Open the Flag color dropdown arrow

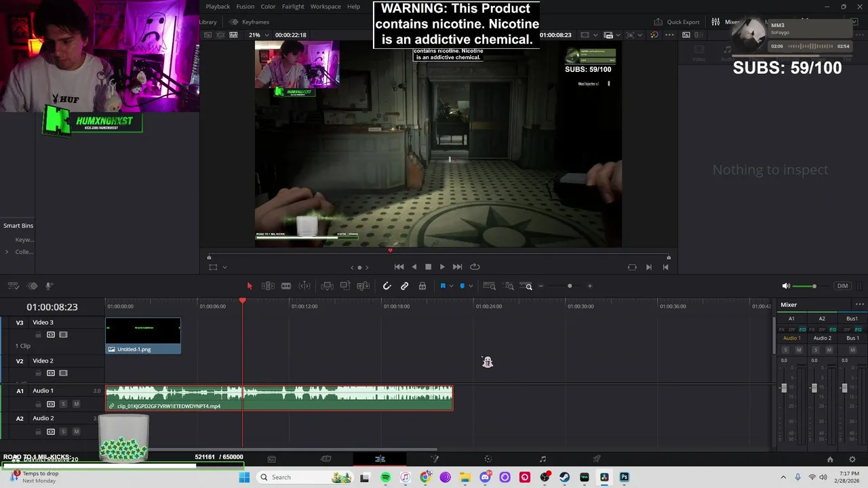[452, 286]
